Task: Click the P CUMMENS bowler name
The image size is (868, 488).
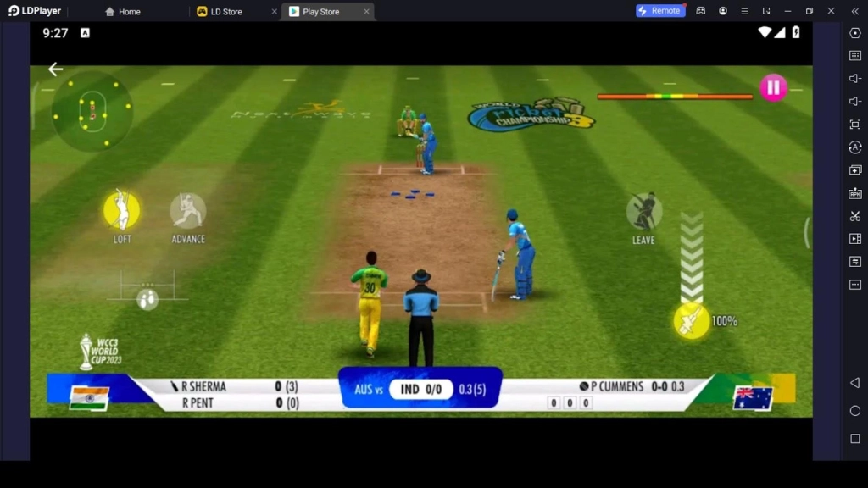Action: point(617,386)
